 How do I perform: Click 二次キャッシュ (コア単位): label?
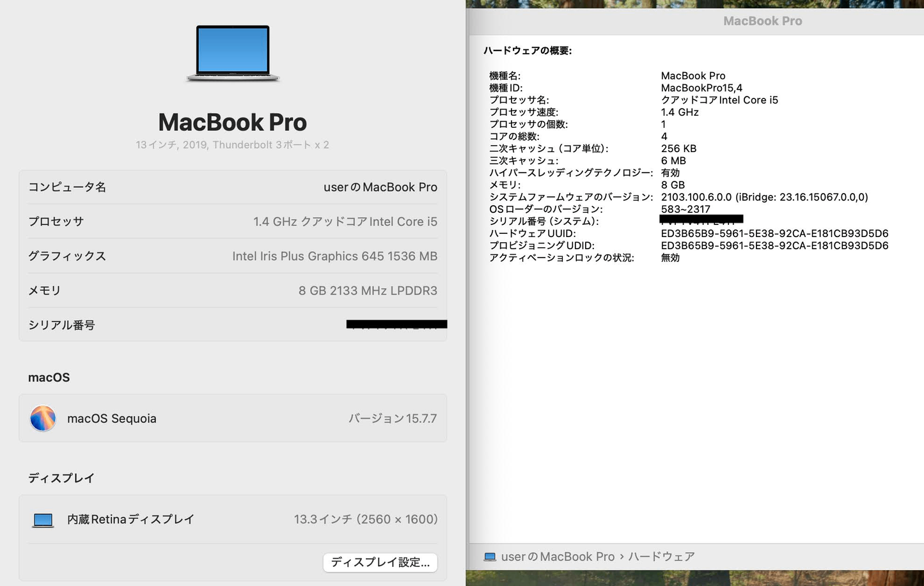[x=549, y=149]
